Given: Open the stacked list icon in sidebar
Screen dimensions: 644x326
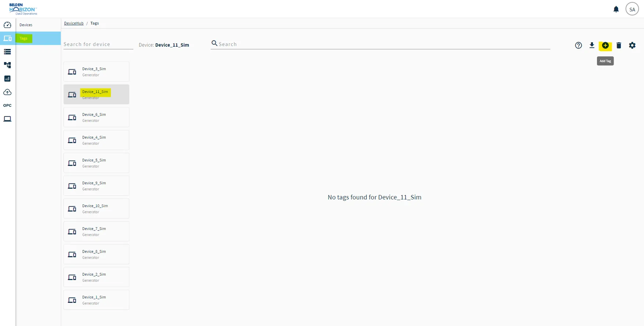Looking at the screenshot, I should click(7, 52).
